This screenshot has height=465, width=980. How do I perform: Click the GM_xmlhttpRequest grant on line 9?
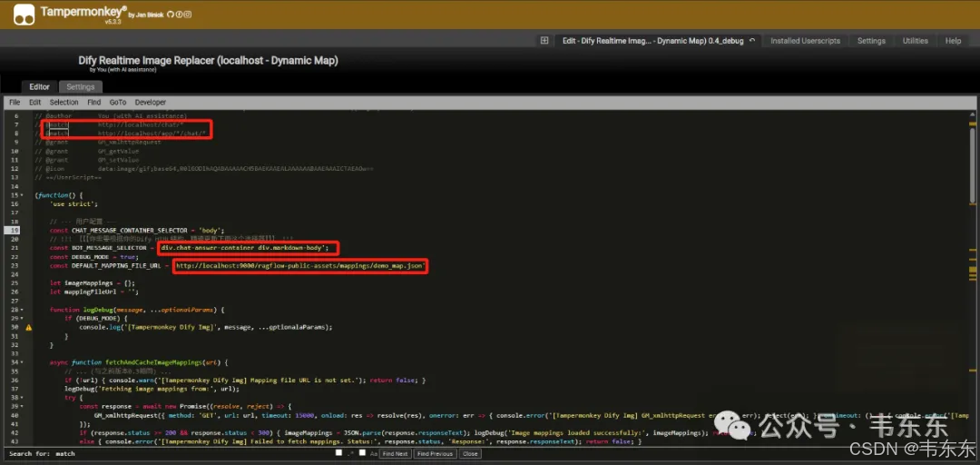point(130,143)
